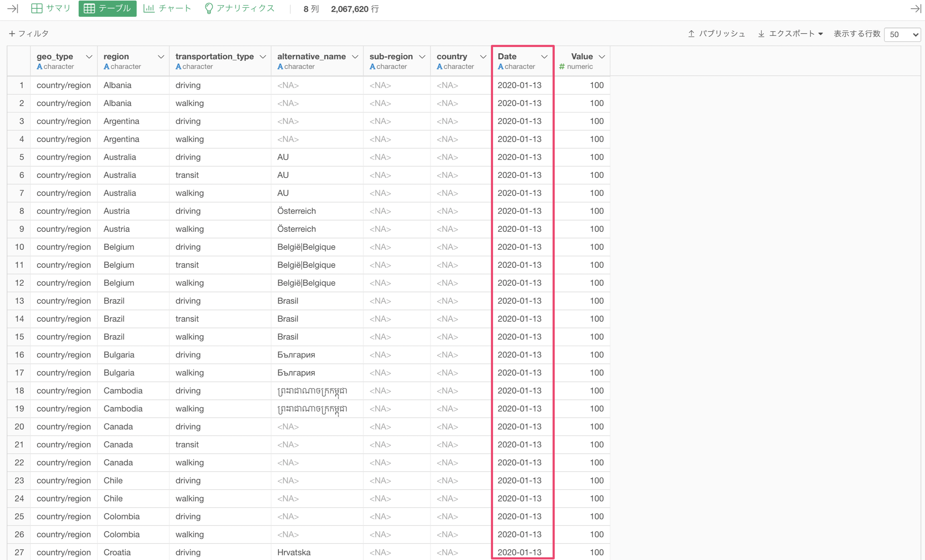Open the Date column menu chevron

[544, 57]
